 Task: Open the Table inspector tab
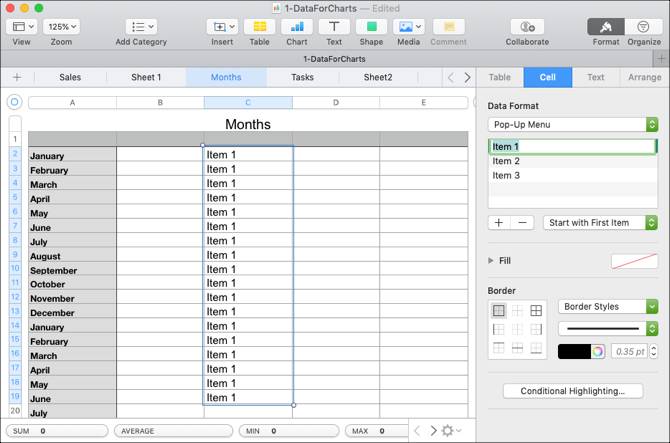tap(500, 77)
